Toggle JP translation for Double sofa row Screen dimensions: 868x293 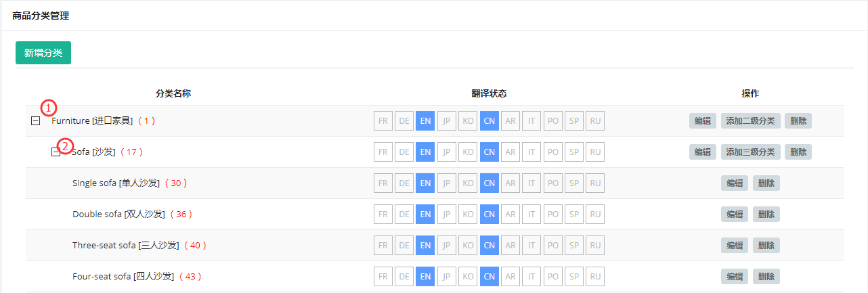pyautogui.click(x=447, y=215)
